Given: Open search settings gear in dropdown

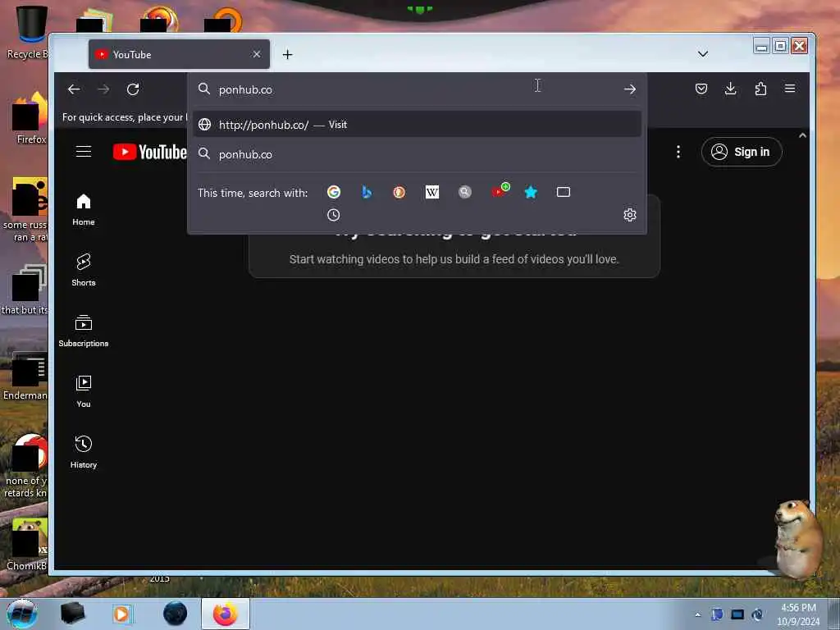Looking at the screenshot, I should (x=629, y=215).
